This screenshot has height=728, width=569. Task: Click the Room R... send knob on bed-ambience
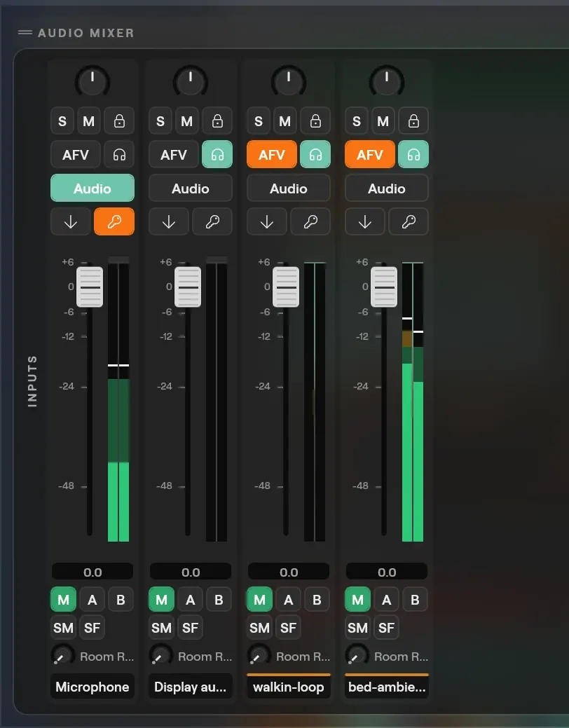357,656
